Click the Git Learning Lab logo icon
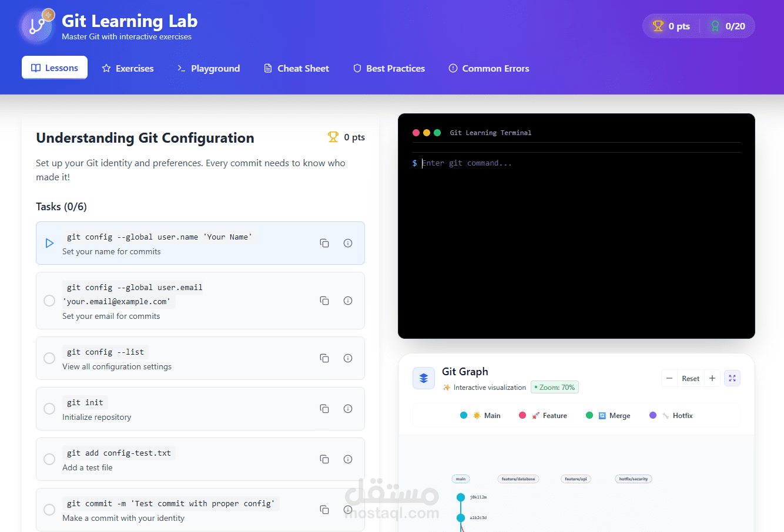784x532 pixels. coord(36,26)
